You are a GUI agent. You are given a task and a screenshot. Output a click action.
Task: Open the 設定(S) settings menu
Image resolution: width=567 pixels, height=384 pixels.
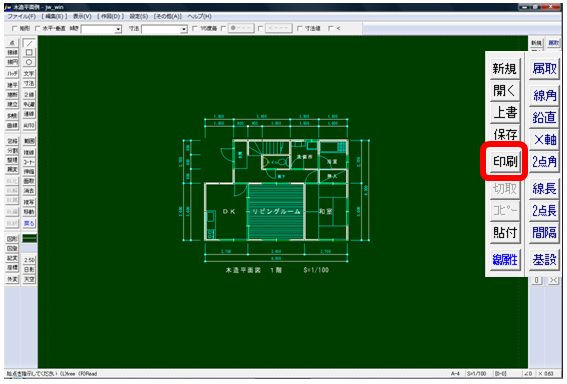pyautogui.click(x=138, y=16)
